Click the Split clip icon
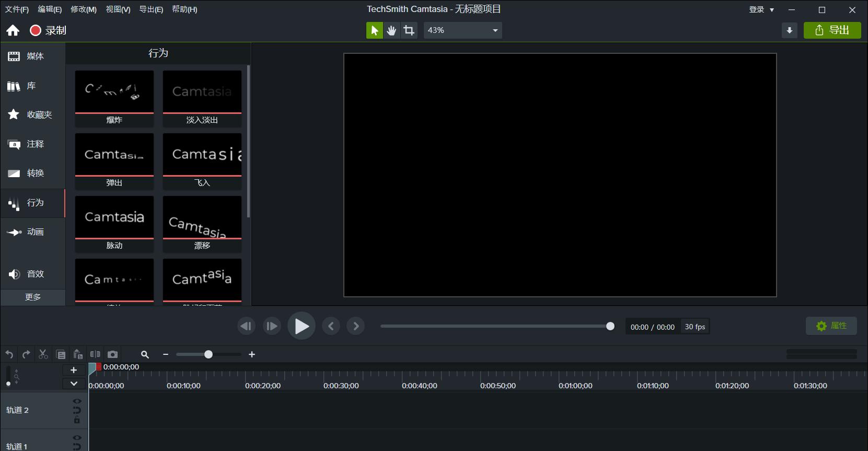 pos(95,354)
